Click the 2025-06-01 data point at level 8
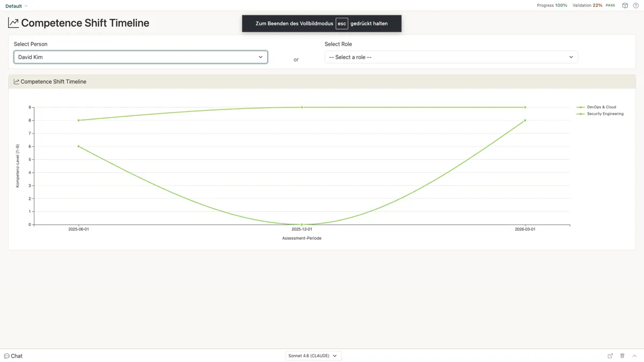The width and height of the screenshot is (644, 362). (x=78, y=120)
